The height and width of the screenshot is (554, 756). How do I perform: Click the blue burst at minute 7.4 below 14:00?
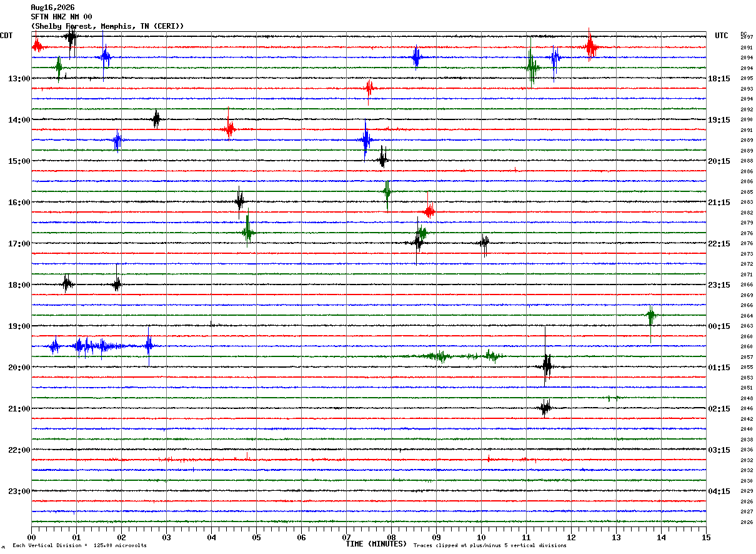pos(366,141)
